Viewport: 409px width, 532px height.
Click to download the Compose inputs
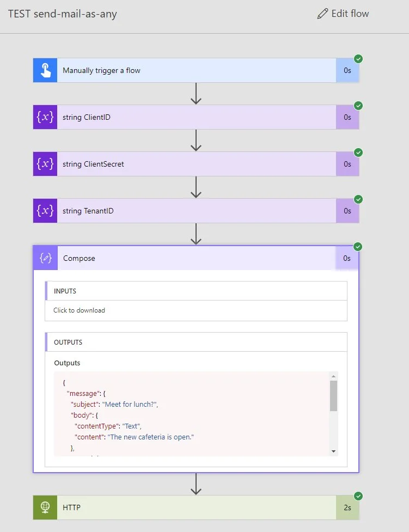tap(79, 310)
